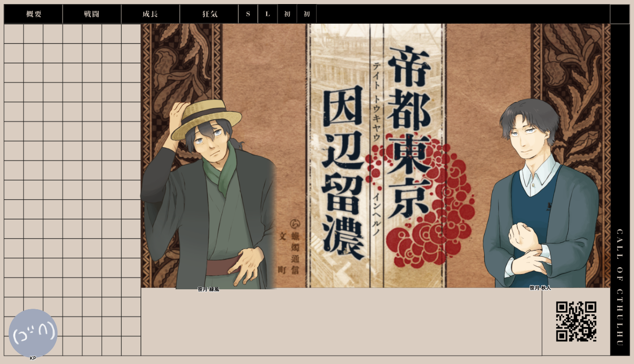Click the 初 button beside L
The image size is (634, 364).
pyautogui.click(x=287, y=14)
